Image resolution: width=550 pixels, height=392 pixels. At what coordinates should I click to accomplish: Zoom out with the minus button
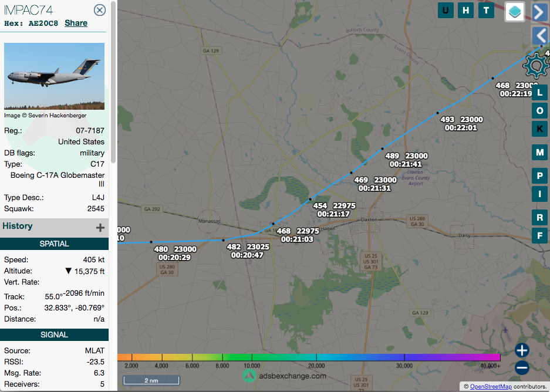[522, 367]
